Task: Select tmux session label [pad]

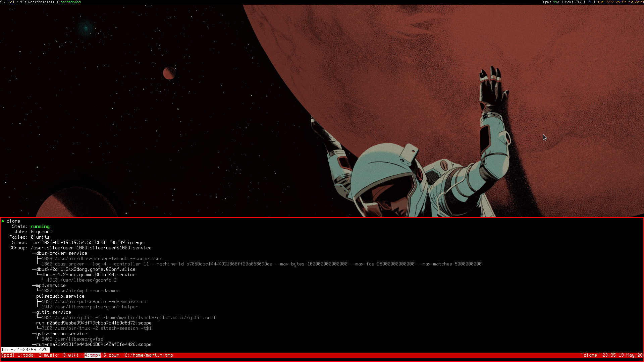Action: [x=8, y=355]
